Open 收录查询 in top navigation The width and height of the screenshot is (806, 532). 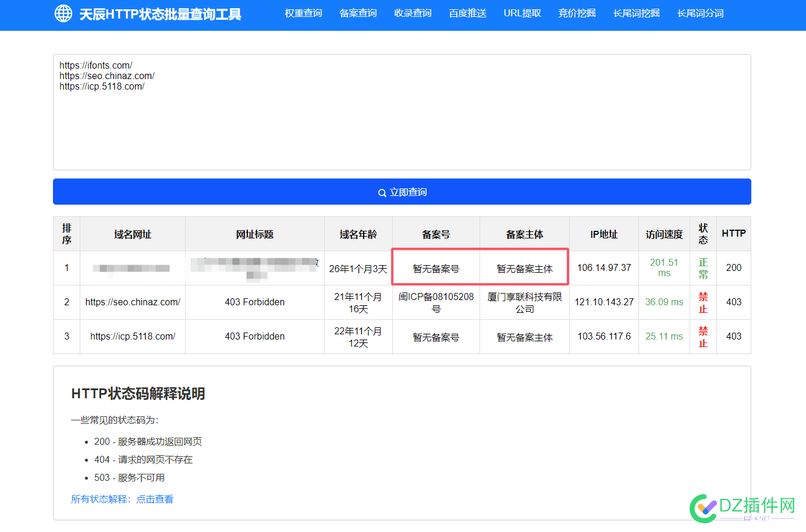[x=413, y=13]
